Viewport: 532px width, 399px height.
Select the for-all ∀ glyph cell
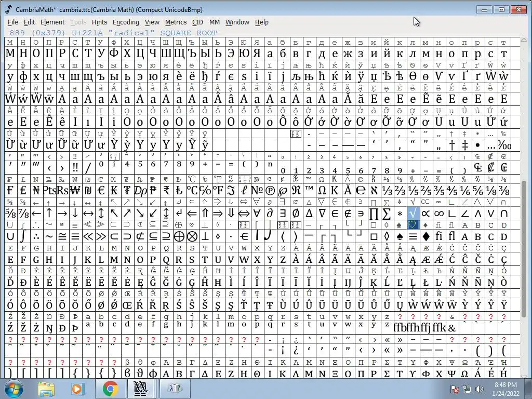(257, 214)
